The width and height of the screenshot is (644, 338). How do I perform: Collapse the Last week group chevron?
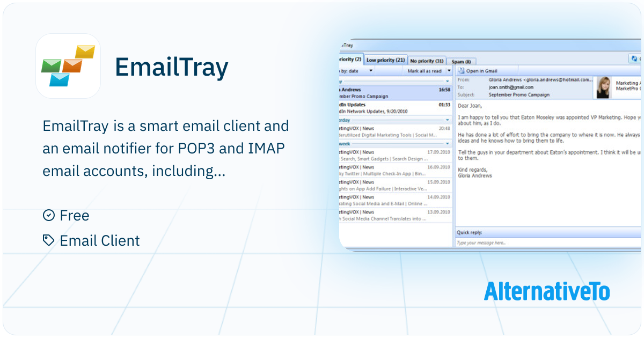pyautogui.click(x=448, y=144)
